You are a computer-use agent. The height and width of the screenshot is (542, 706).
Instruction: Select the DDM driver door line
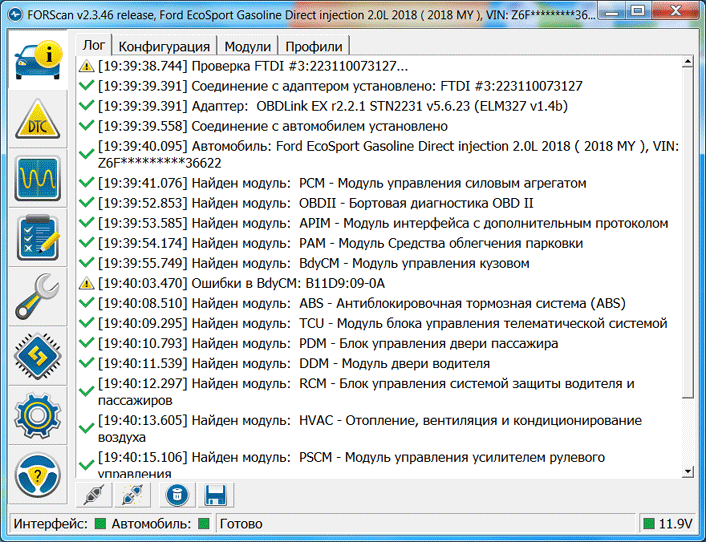tap(294, 363)
